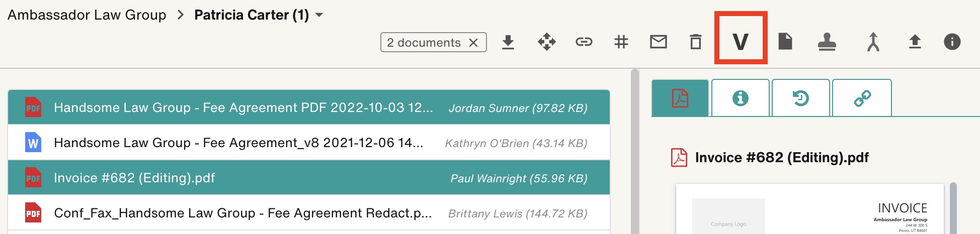
Task: Switch to document info tab
Action: tap(740, 98)
